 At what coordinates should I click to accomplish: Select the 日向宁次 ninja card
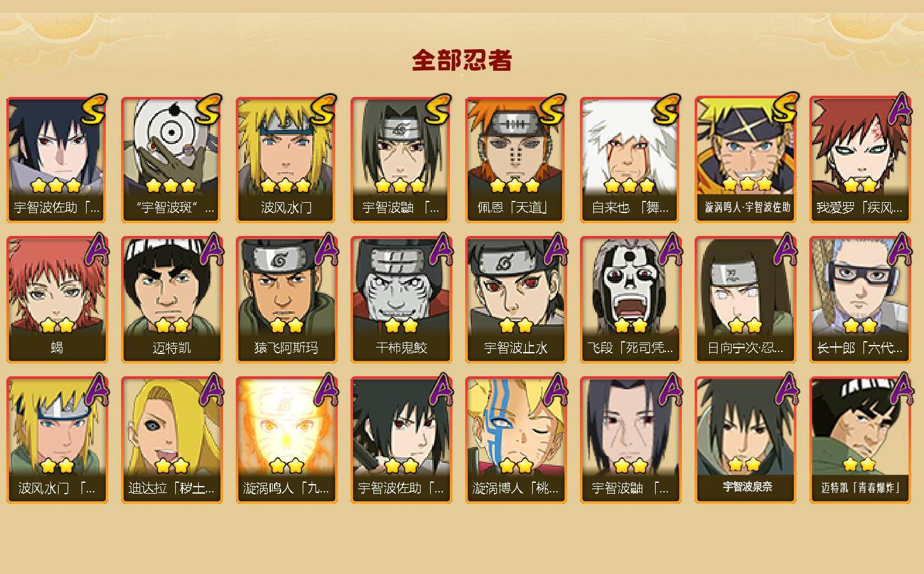tap(745, 300)
